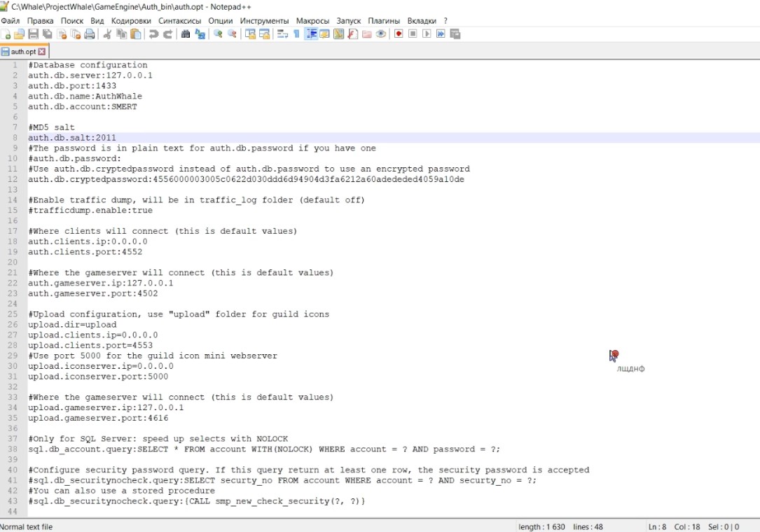The width and height of the screenshot is (760, 532).
Task: Click the Zoom In magnifier icon
Action: point(218,34)
